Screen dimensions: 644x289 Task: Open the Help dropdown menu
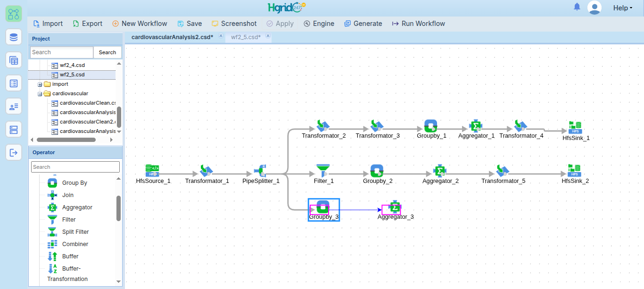[622, 8]
